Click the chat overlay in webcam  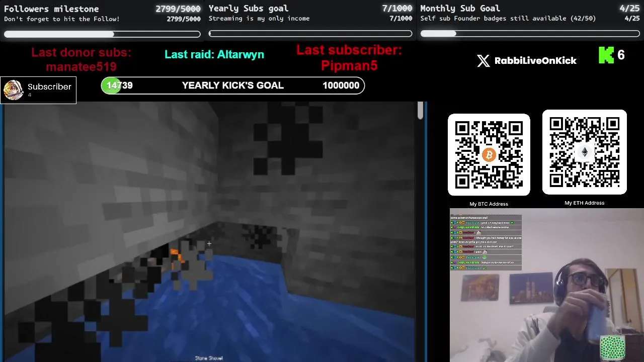pos(486,242)
